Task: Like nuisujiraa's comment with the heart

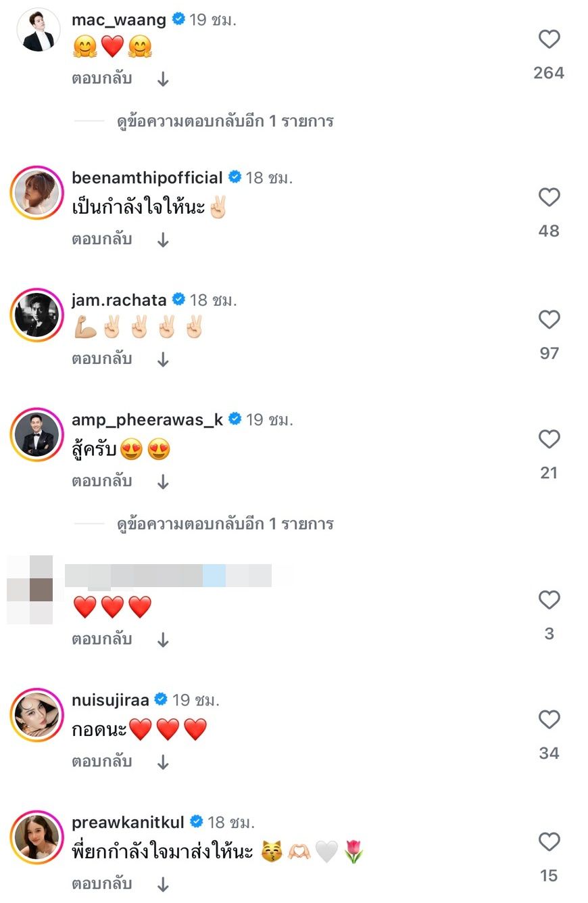Action: pyautogui.click(x=549, y=720)
